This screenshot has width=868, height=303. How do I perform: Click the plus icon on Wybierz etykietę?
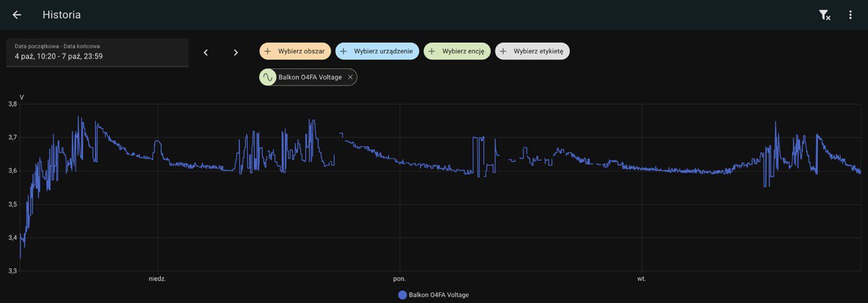click(x=503, y=51)
